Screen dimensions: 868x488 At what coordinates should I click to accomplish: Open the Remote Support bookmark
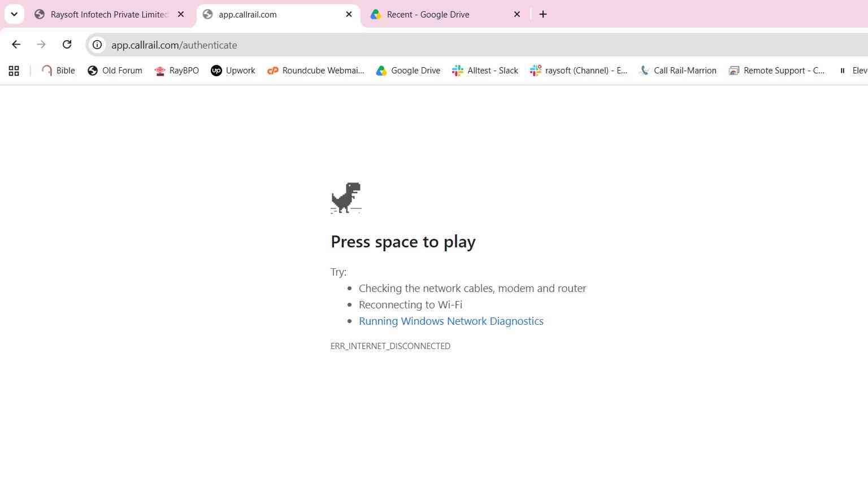776,71
